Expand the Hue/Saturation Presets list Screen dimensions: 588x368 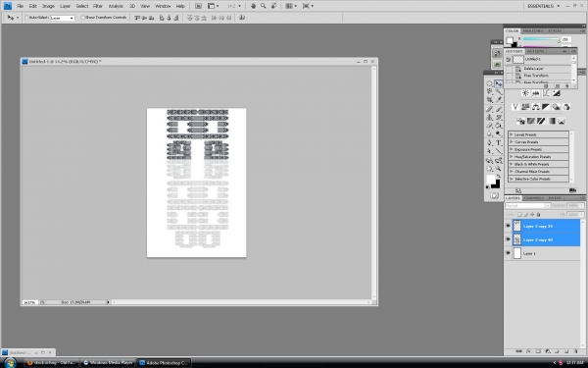(512, 157)
